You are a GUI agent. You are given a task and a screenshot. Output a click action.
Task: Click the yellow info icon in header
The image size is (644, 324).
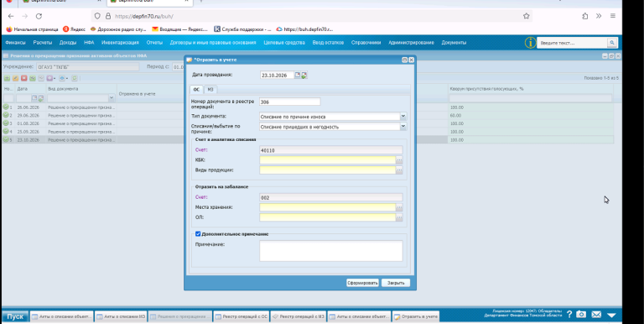[x=530, y=42]
